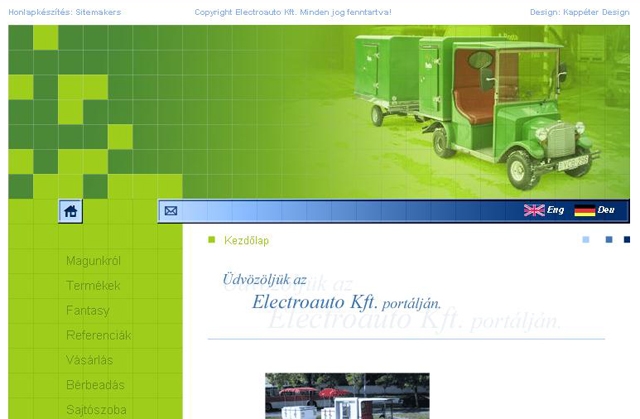Open the Magunkról menu item
640x419 pixels.
coord(93,261)
